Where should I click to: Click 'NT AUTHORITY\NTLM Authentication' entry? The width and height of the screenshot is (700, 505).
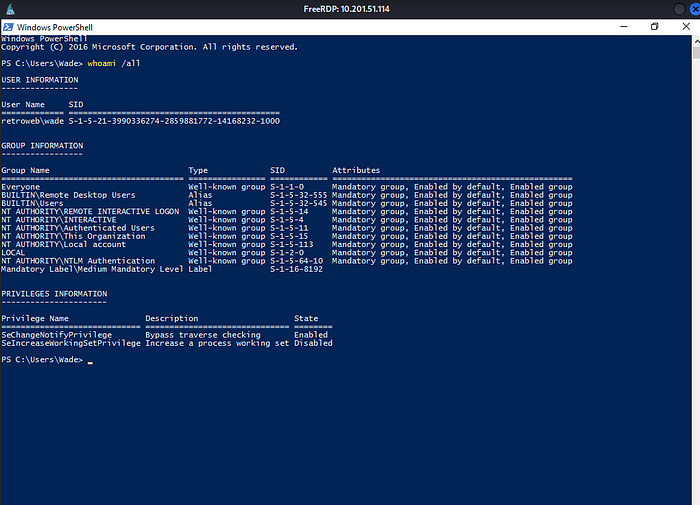pyautogui.click(x=78, y=261)
